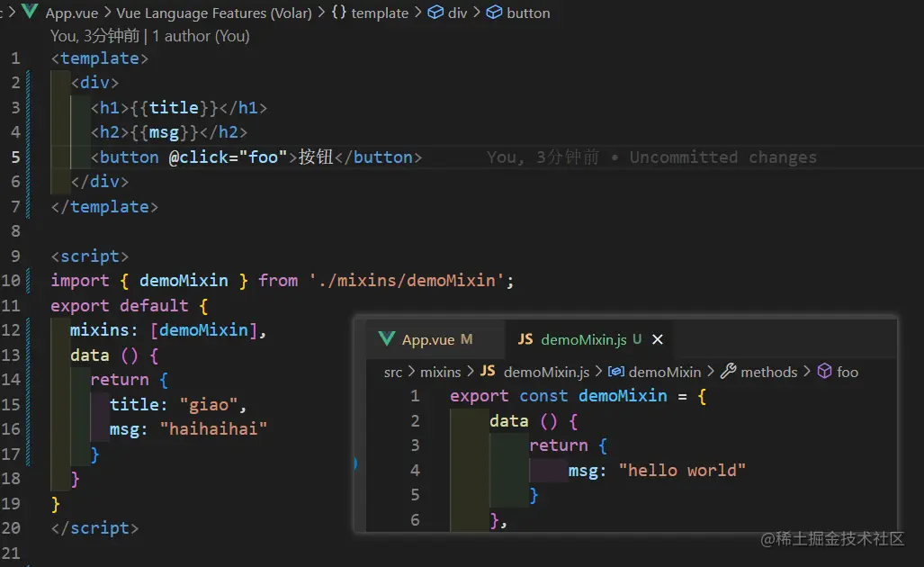Click line number 4 in demoMixin.js gutter

[x=415, y=471]
